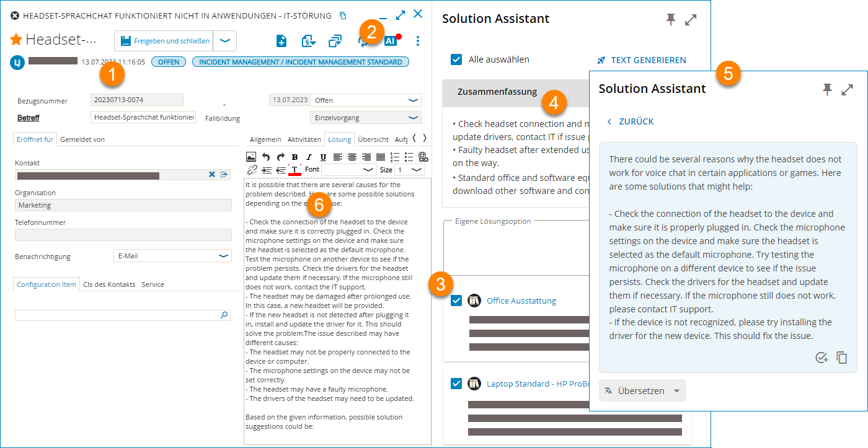Open the three-dot more options menu
868x448 pixels.
(418, 41)
